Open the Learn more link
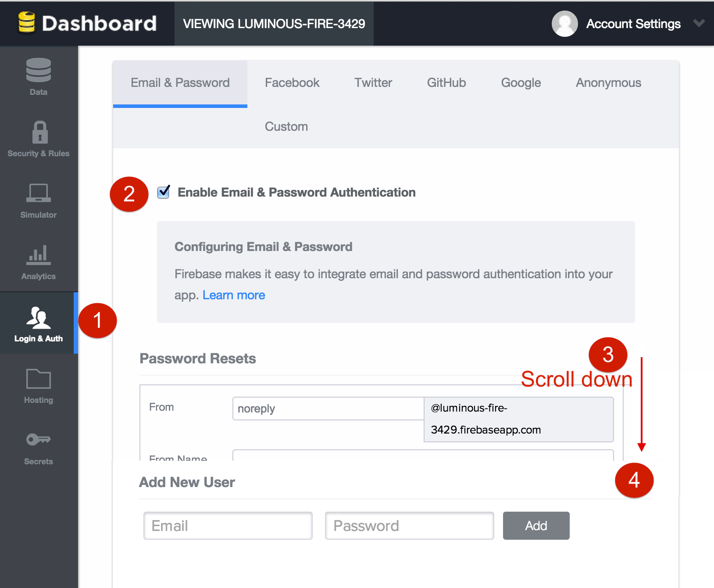Viewport: 714px width, 588px height. point(234,295)
